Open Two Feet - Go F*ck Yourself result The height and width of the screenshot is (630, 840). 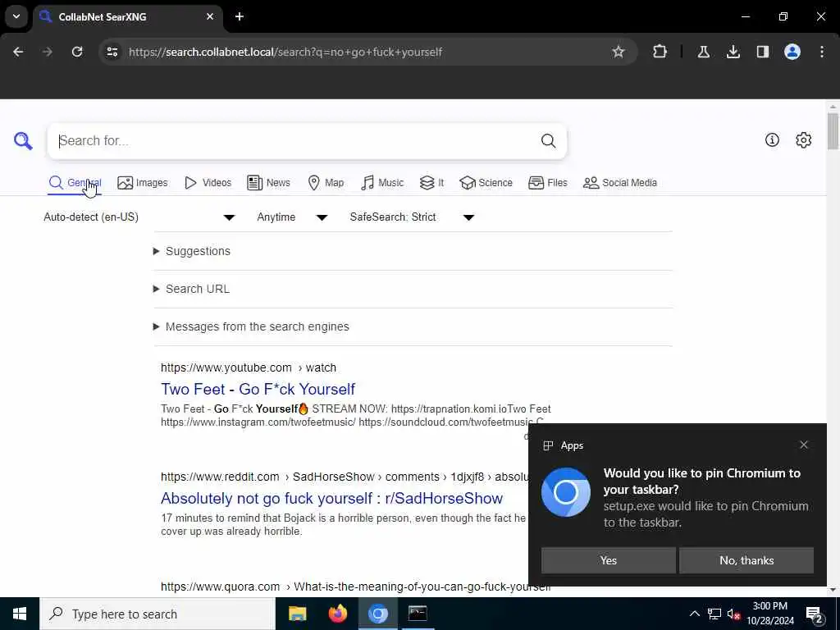pyautogui.click(x=258, y=389)
